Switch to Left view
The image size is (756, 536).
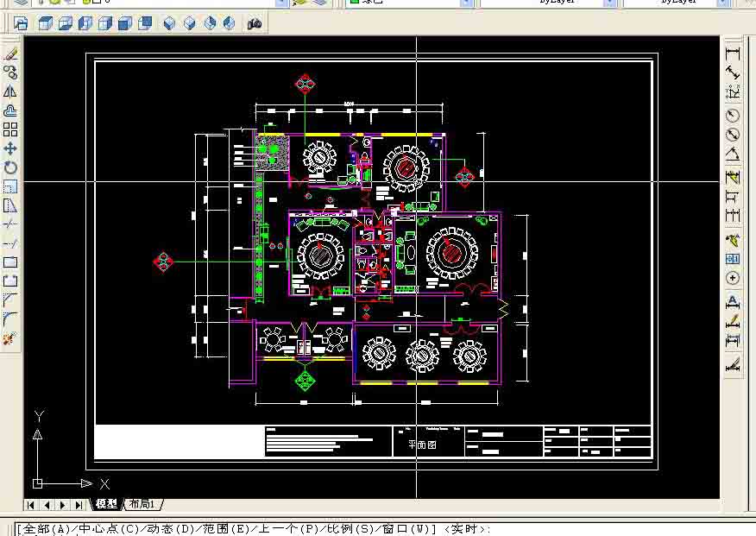pos(85,23)
